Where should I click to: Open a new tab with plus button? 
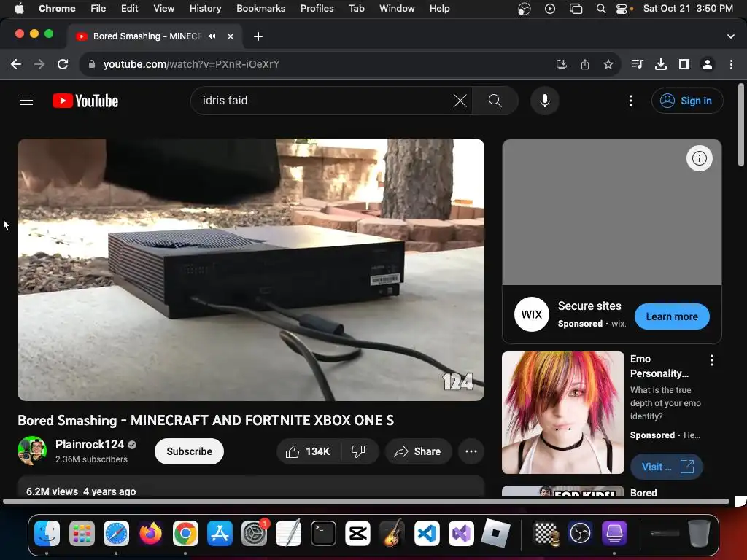(258, 36)
